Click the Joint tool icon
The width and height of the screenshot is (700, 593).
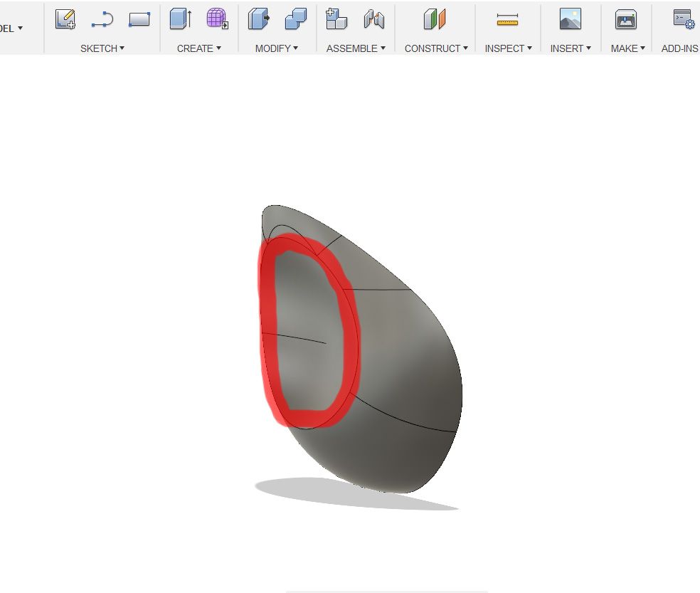374,19
